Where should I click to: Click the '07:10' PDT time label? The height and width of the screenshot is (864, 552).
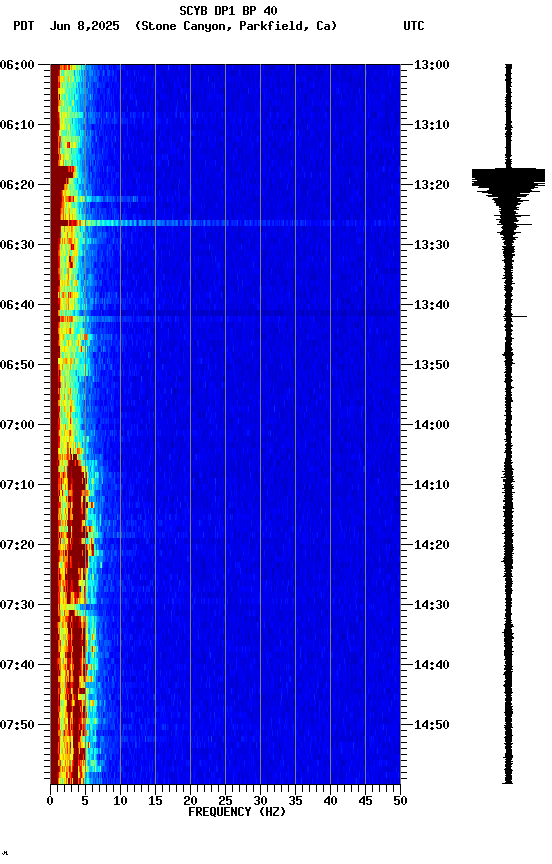[x=17, y=485]
